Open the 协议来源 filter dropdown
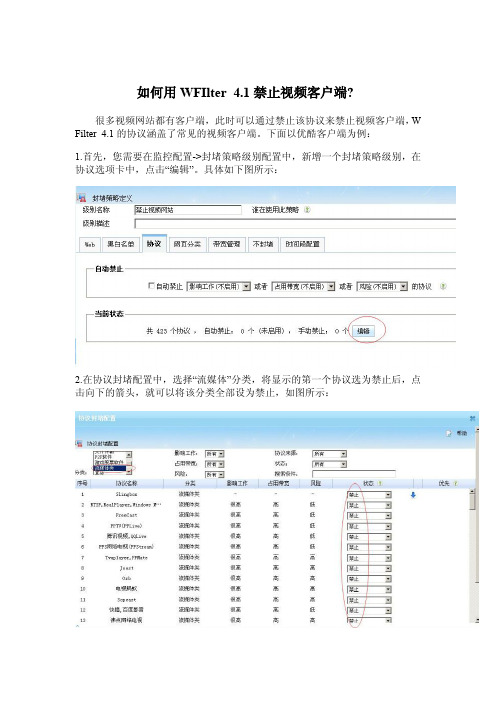The height and width of the screenshot is (702, 496). pyautogui.click(x=329, y=454)
